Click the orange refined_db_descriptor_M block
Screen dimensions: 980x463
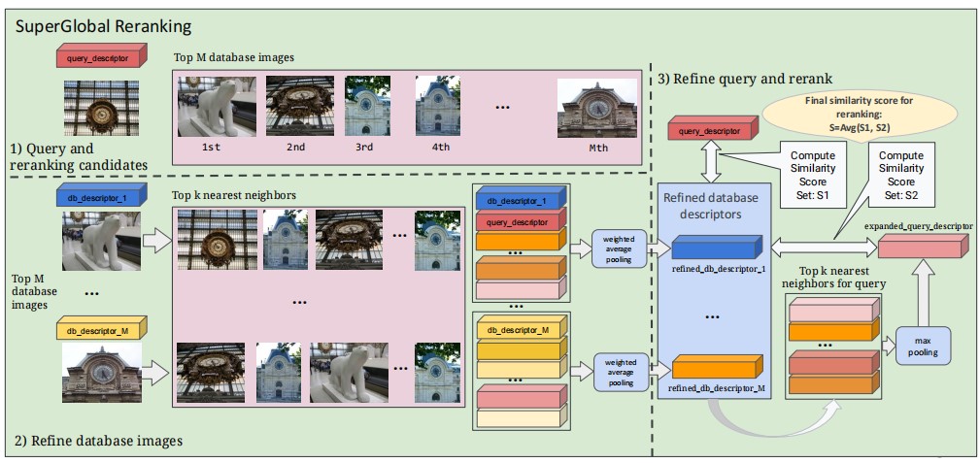pyautogui.click(x=712, y=367)
